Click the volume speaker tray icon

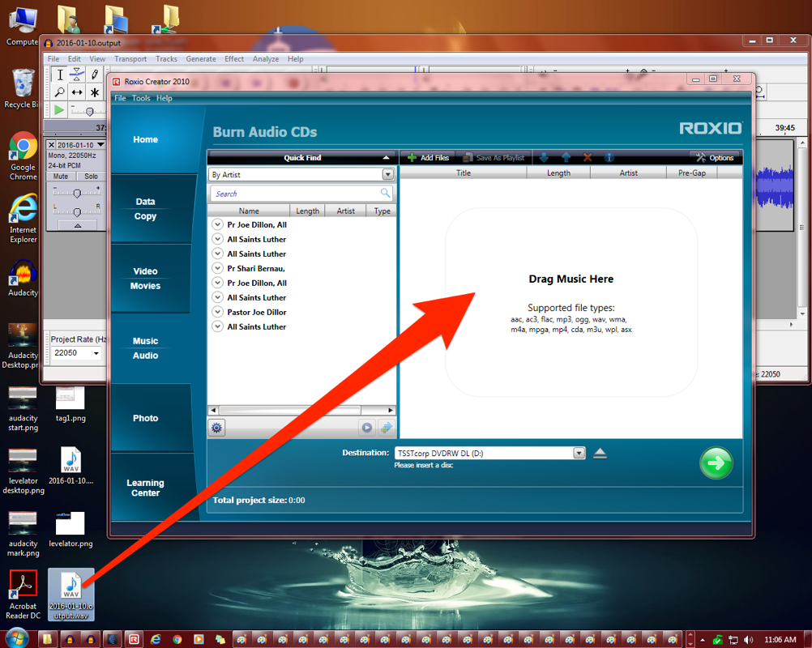(x=748, y=640)
